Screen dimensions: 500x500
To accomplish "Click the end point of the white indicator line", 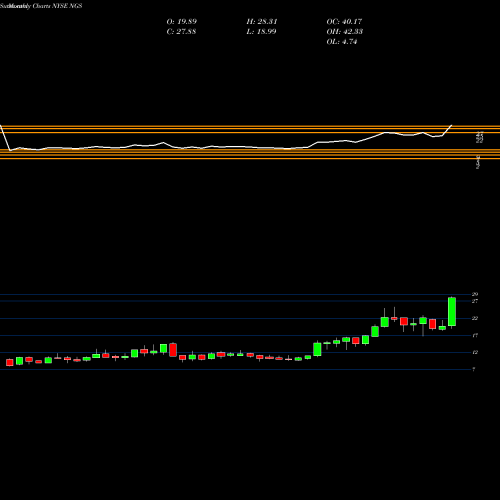I will (452, 125).
